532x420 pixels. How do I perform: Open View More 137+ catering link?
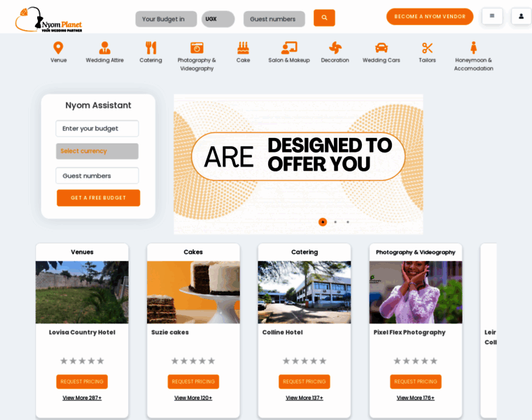304,398
